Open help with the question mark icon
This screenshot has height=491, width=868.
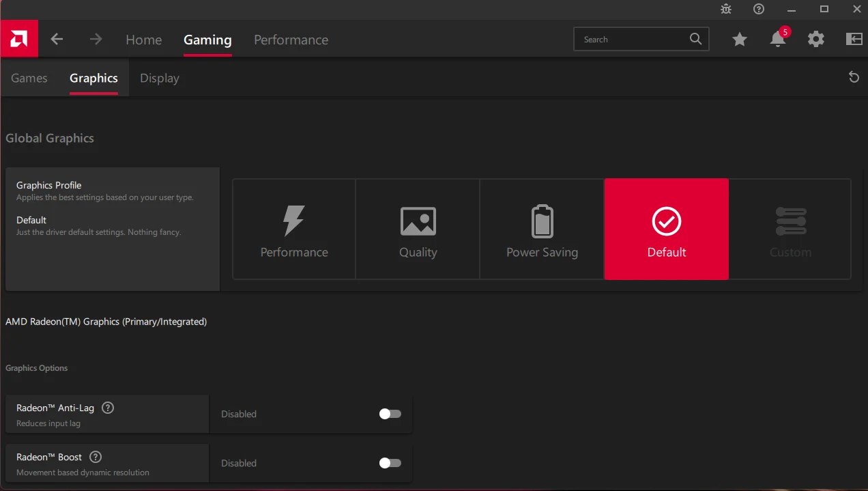759,9
